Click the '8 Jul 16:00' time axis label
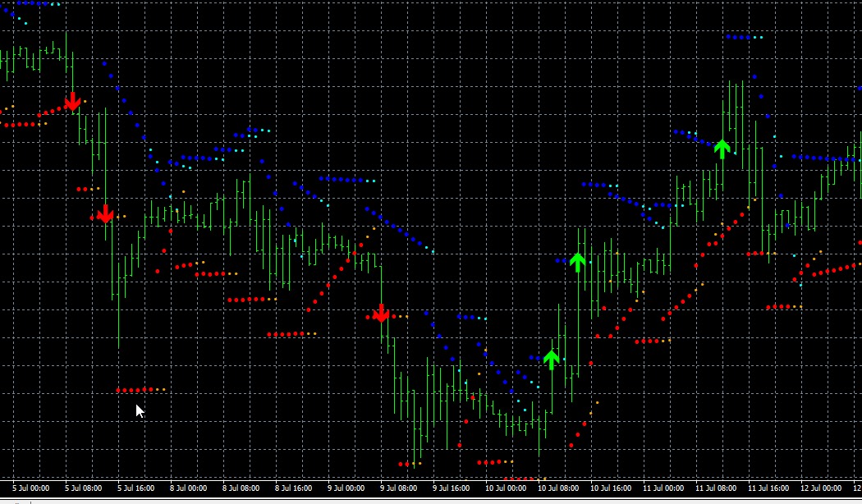 [294, 488]
